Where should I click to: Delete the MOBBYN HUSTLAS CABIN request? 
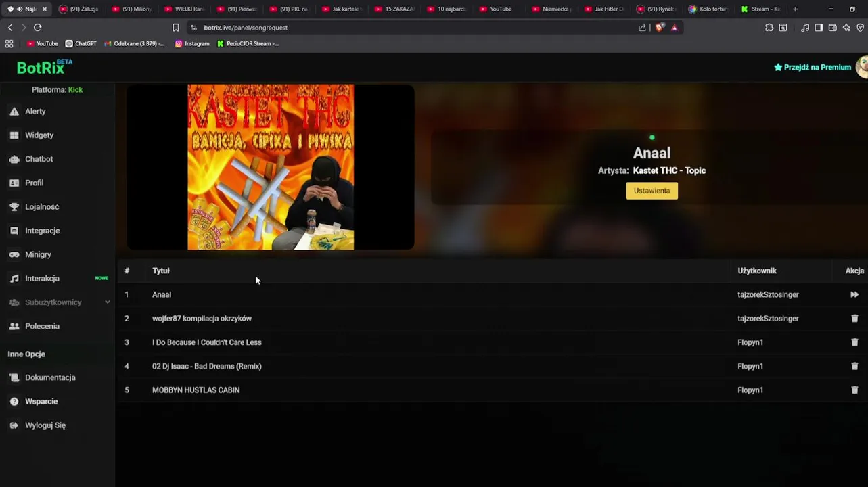pyautogui.click(x=854, y=390)
